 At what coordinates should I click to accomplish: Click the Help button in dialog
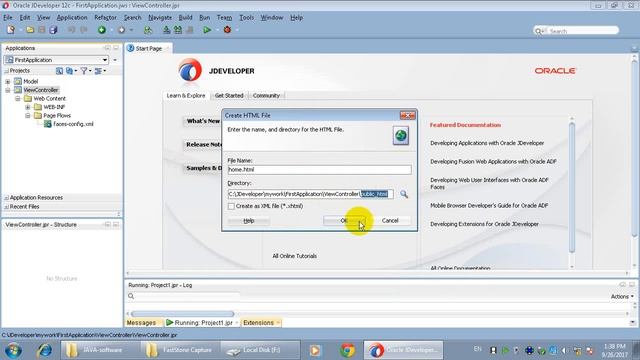point(249,221)
